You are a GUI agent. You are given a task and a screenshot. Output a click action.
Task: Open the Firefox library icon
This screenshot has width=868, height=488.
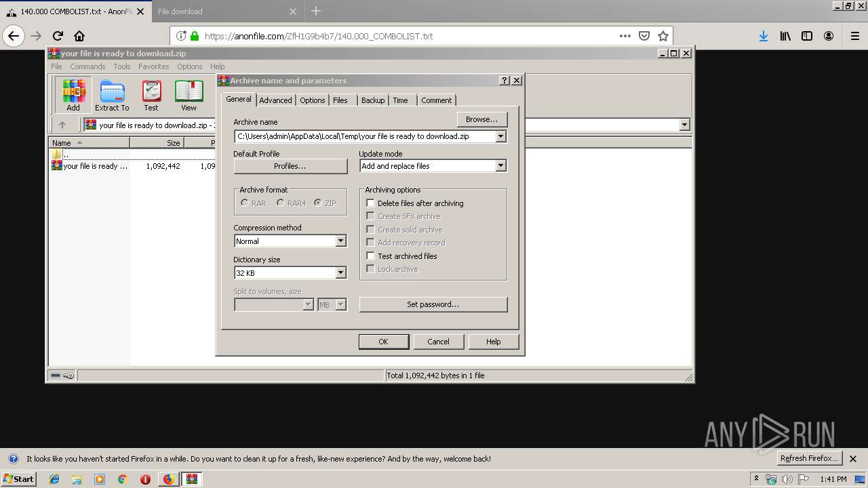coord(785,36)
